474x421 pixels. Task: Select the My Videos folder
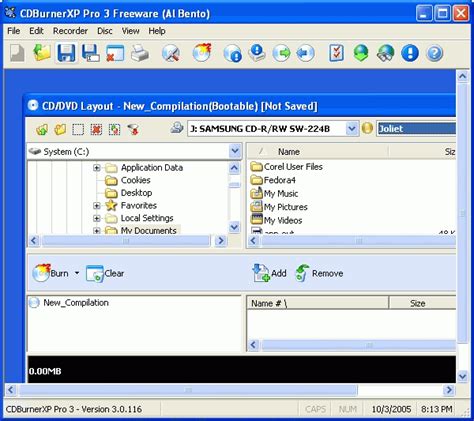[x=276, y=220]
